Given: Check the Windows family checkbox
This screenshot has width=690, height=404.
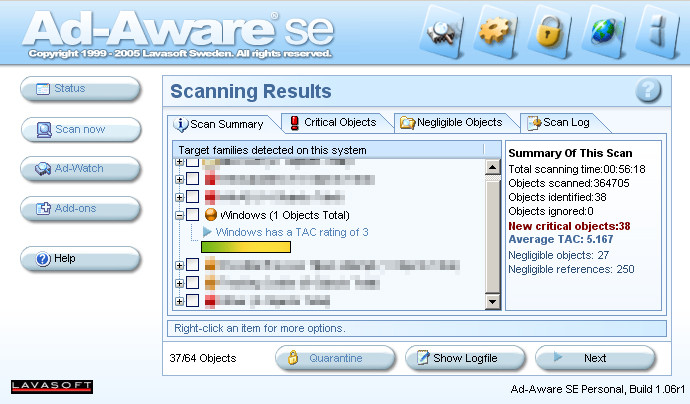Looking at the screenshot, I should pyautogui.click(x=192, y=215).
